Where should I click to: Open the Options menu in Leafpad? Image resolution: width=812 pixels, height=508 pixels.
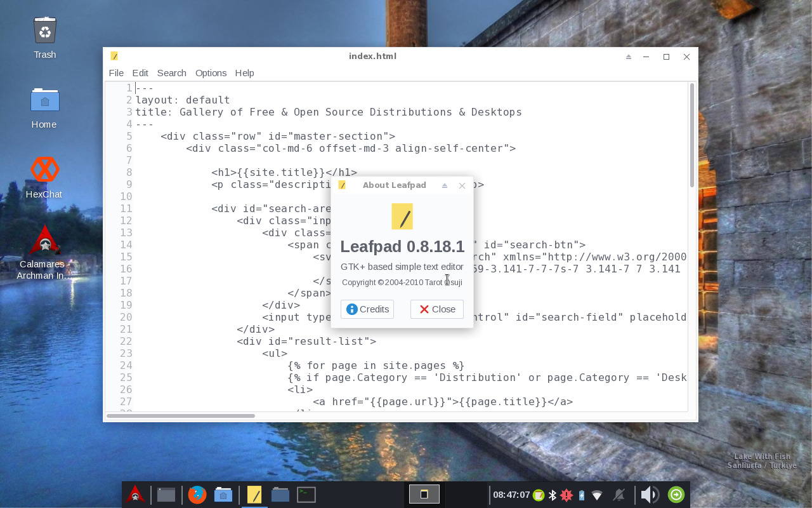(x=211, y=73)
